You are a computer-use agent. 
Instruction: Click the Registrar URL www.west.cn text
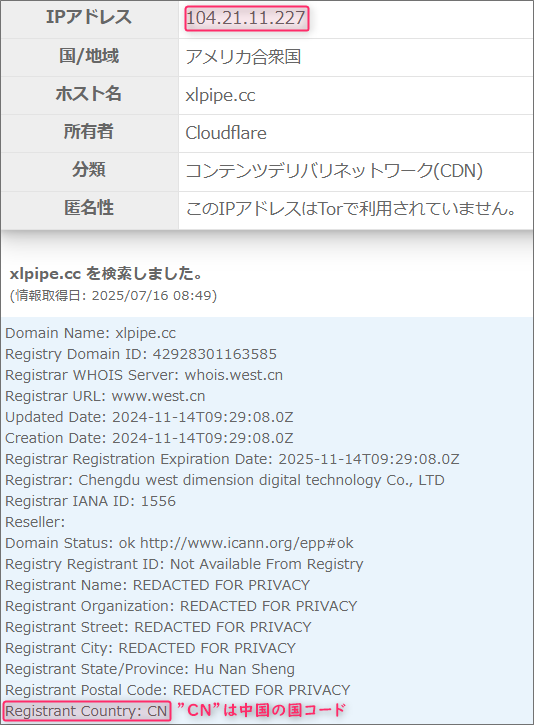pos(105,396)
